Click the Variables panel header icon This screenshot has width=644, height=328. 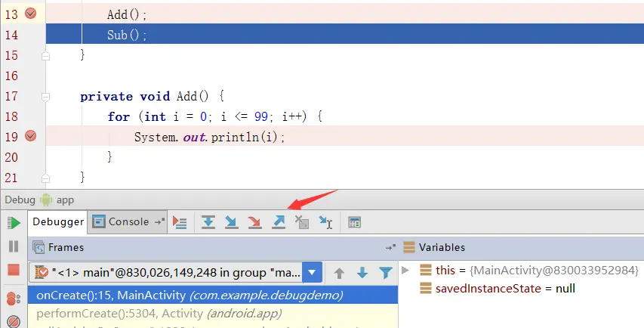[x=409, y=247]
